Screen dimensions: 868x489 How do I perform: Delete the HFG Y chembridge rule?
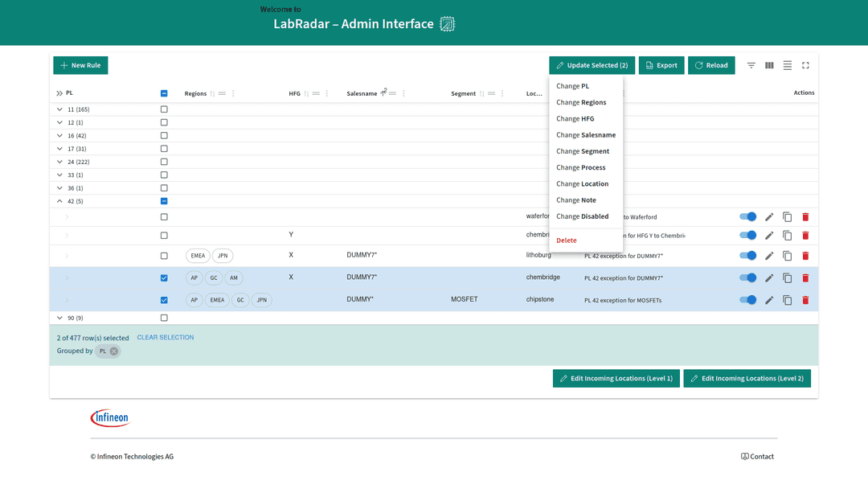[805, 236]
